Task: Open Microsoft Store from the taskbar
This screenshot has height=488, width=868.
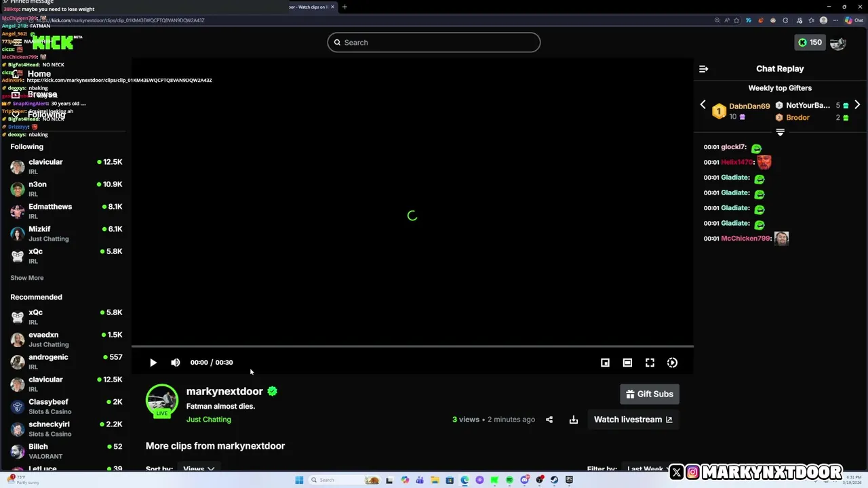Action: pyautogui.click(x=450, y=480)
